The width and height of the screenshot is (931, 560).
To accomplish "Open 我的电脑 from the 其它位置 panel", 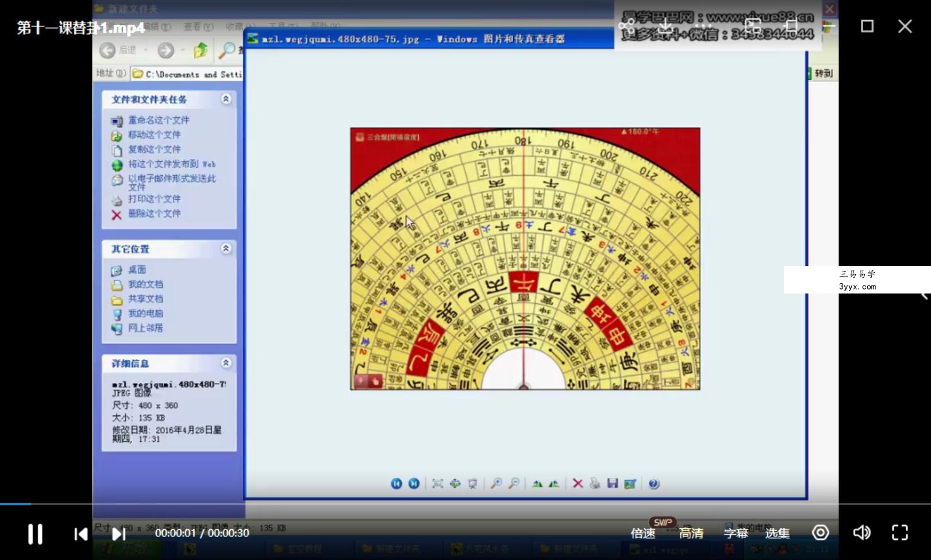I will (x=145, y=314).
